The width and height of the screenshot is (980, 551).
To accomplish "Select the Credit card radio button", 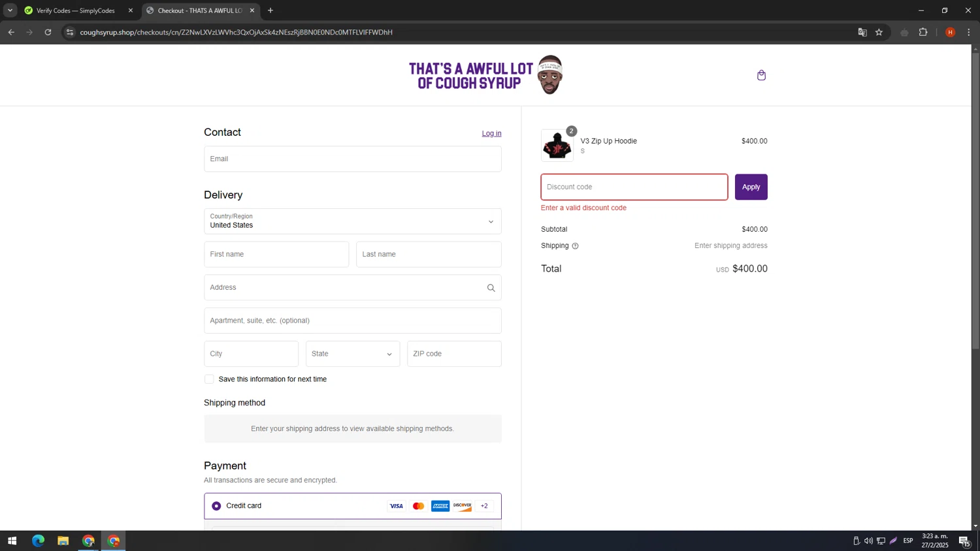I will (x=216, y=506).
